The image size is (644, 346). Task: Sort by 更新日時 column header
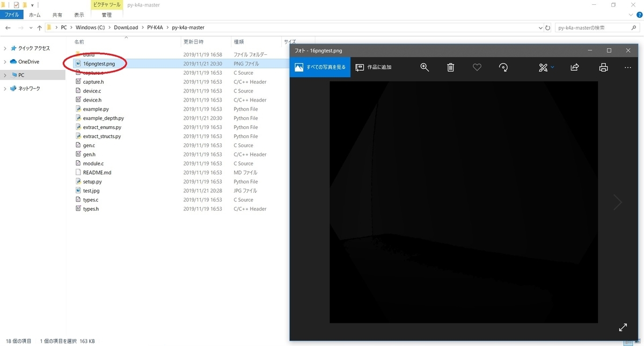pos(193,41)
